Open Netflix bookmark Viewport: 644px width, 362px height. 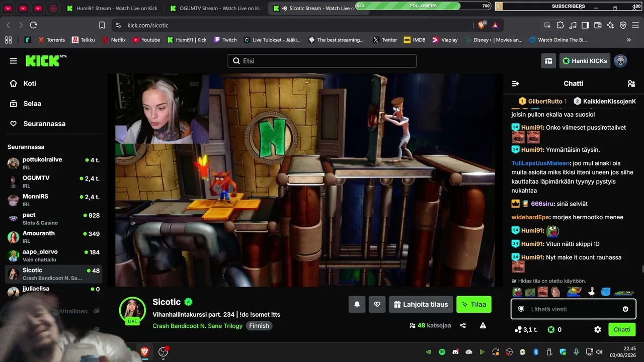point(114,40)
